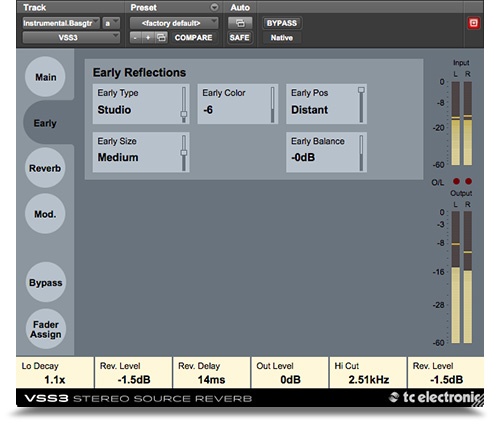Click the Early Reflections heading
The height and width of the screenshot is (427, 500).
coord(139,72)
